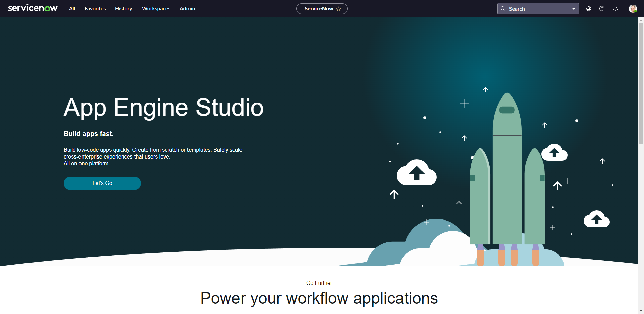Open the user profile avatar menu

pyautogui.click(x=633, y=9)
